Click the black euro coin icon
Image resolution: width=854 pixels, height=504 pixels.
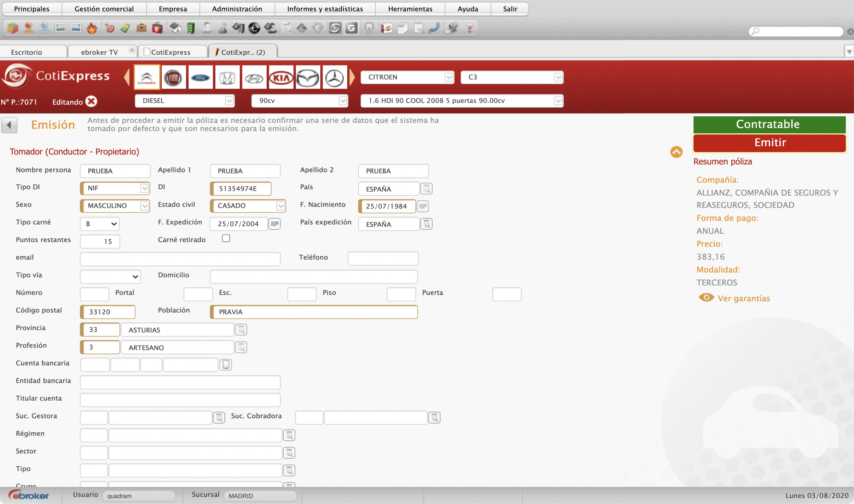tap(254, 28)
